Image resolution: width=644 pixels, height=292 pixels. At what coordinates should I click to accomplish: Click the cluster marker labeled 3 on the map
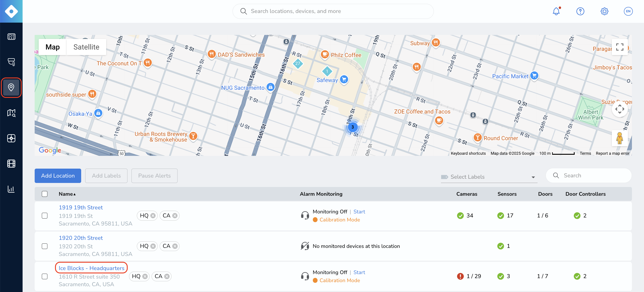(x=352, y=127)
